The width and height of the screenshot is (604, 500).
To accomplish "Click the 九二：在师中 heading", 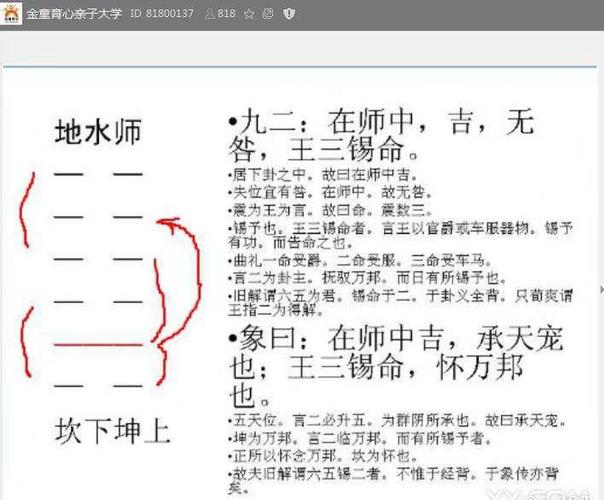I will [x=380, y=125].
